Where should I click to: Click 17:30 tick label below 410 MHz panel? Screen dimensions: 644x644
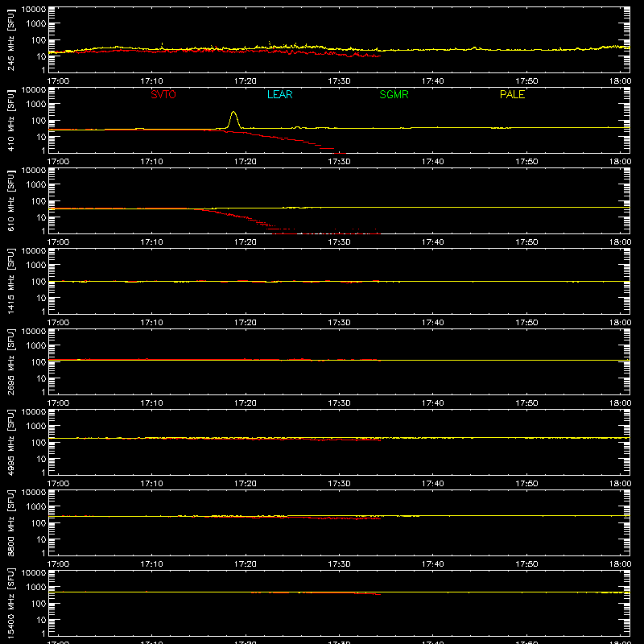[x=339, y=162]
